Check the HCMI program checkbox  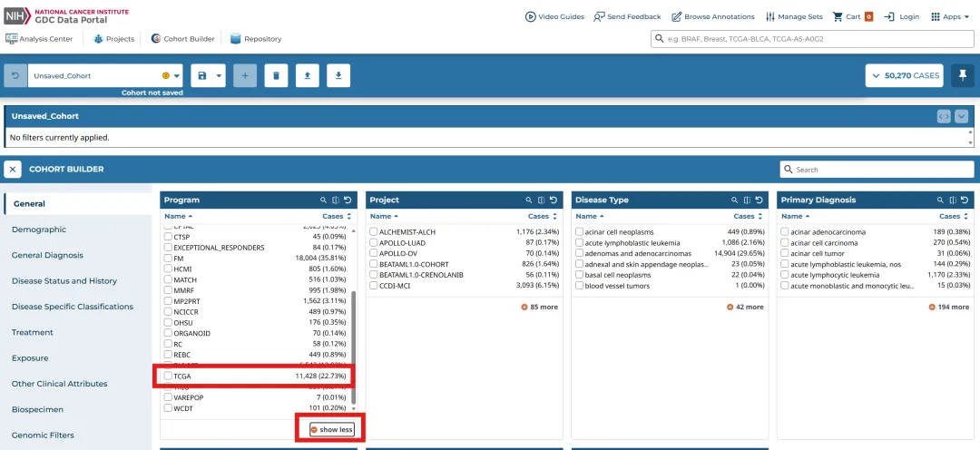point(168,269)
